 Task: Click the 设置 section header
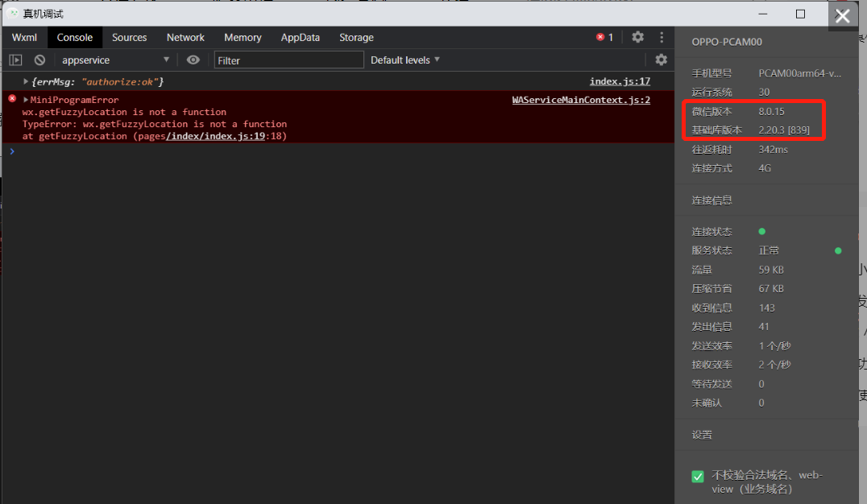pyautogui.click(x=702, y=435)
